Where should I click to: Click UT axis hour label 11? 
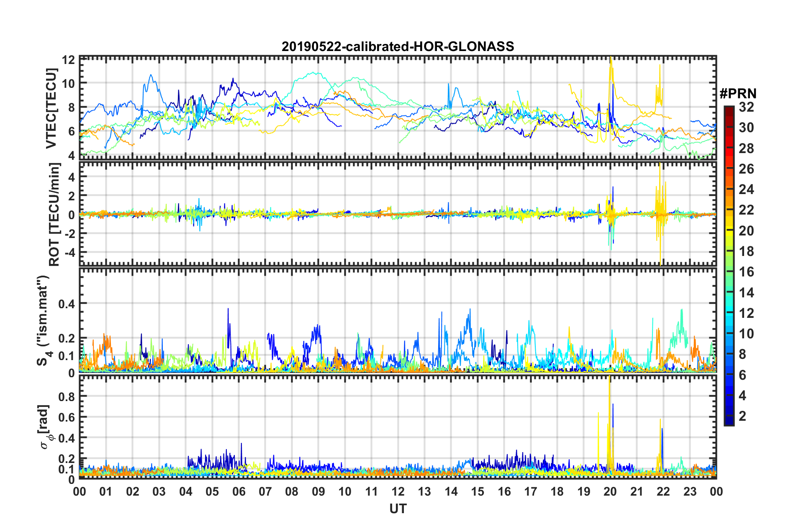(x=372, y=491)
